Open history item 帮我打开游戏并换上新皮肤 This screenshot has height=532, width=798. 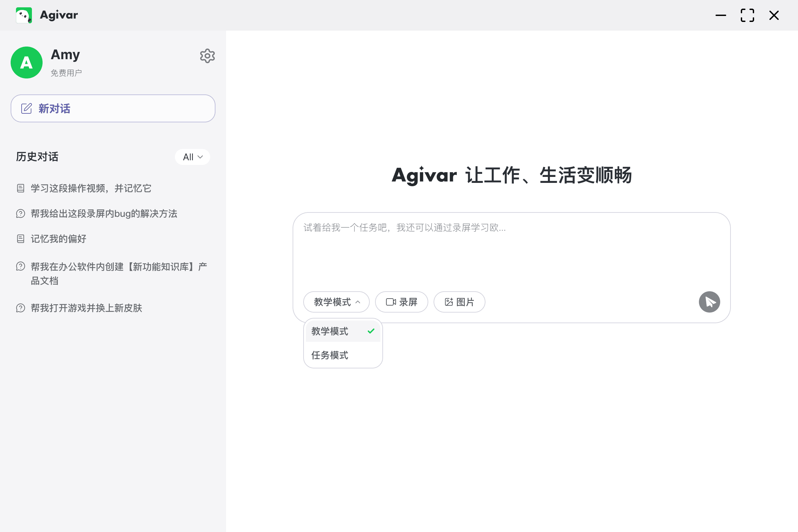click(x=86, y=308)
